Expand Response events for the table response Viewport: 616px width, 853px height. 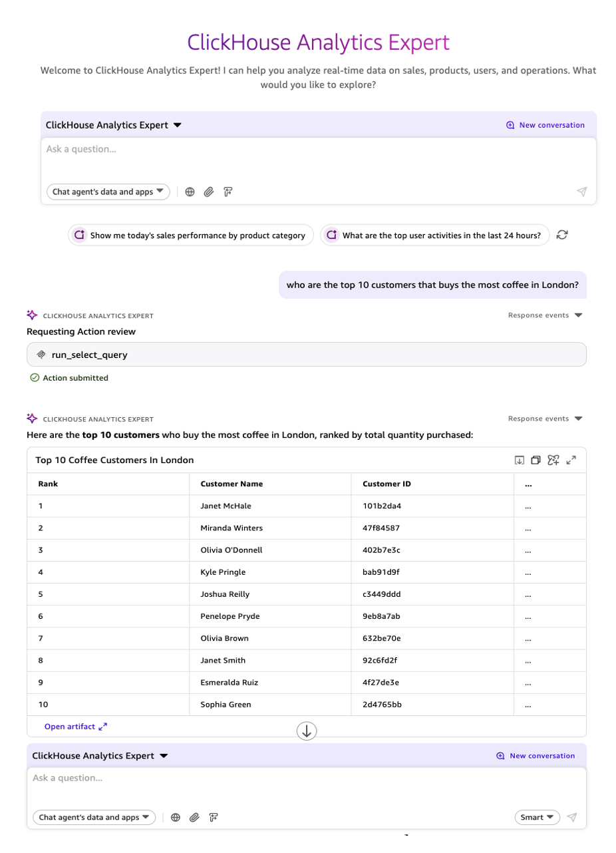point(545,419)
